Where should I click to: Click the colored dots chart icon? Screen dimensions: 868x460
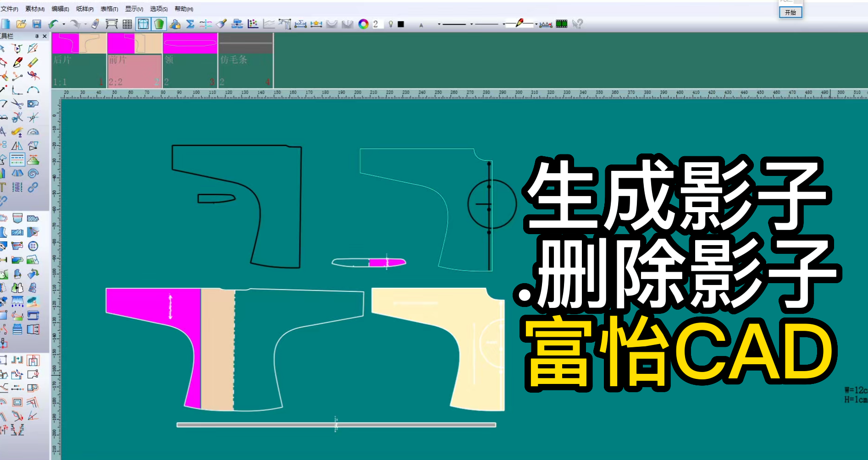(x=253, y=24)
